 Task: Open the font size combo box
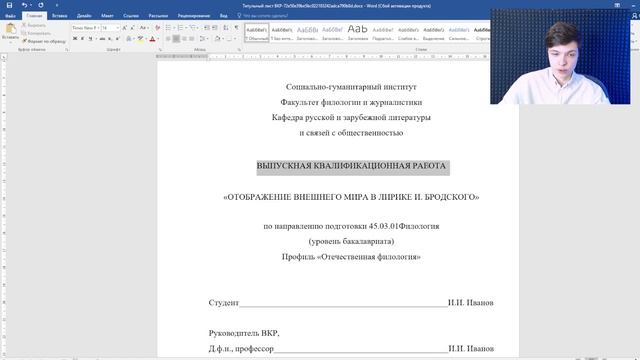click(x=110, y=28)
